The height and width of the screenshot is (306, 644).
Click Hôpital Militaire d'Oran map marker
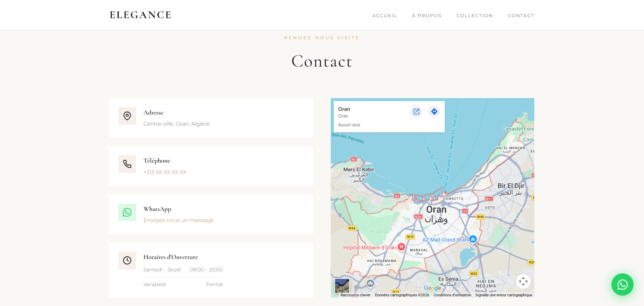tap(401, 247)
